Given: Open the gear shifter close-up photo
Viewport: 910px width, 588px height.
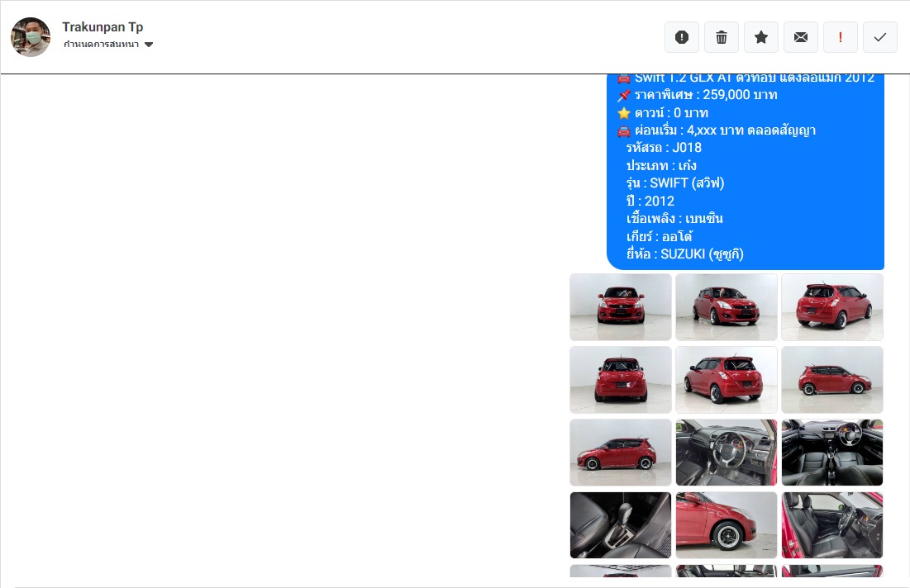Looking at the screenshot, I should click(621, 525).
